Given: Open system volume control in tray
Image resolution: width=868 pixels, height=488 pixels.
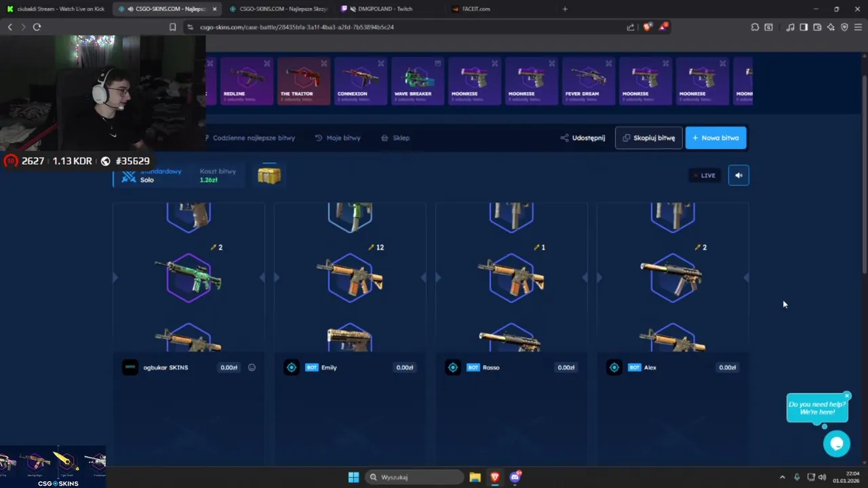Looking at the screenshot, I should pyautogui.click(x=823, y=477).
